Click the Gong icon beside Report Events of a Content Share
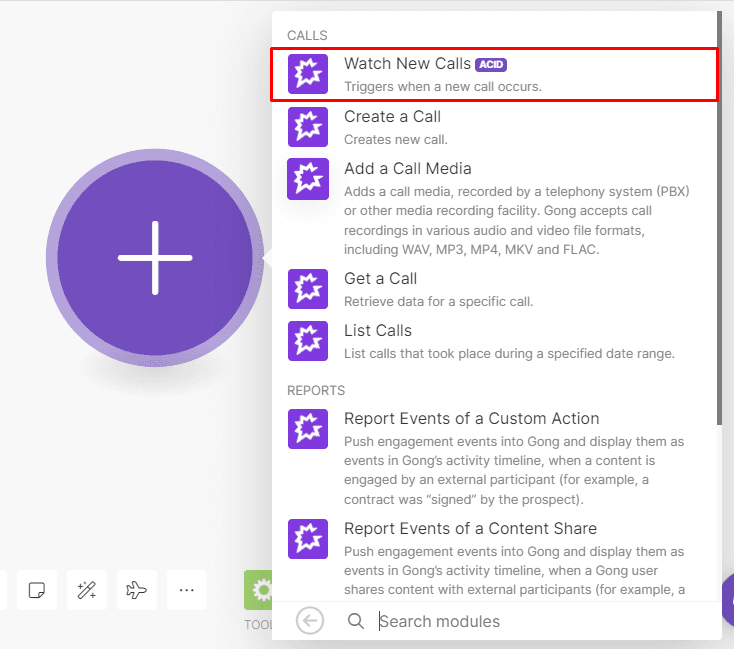 click(307, 538)
